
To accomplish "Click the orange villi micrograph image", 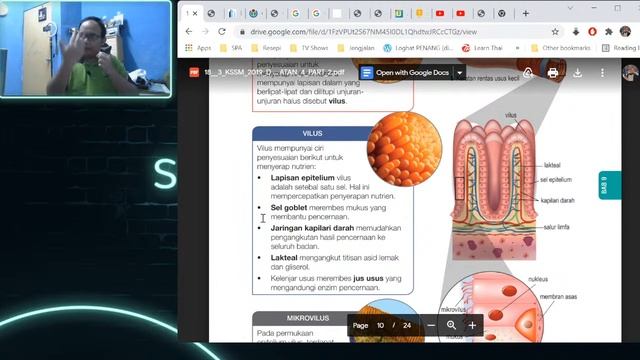I will tap(404, 149).
